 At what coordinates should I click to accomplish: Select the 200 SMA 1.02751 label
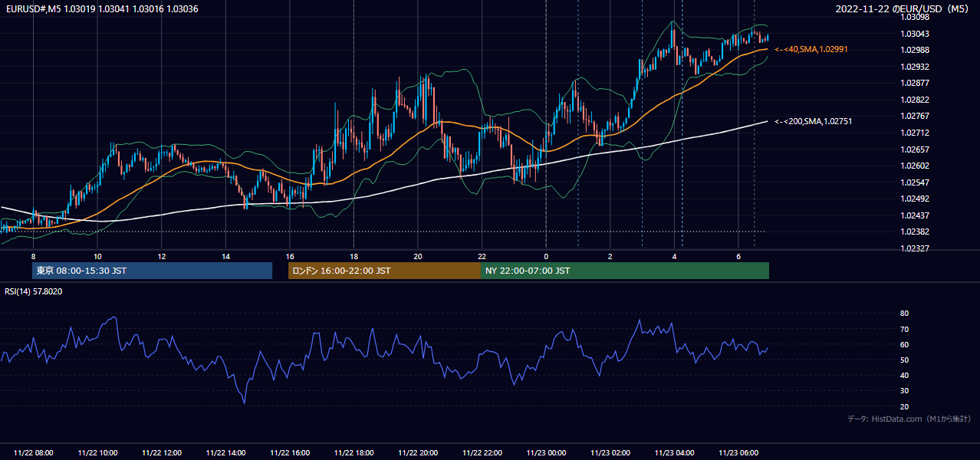coord(813,121)
